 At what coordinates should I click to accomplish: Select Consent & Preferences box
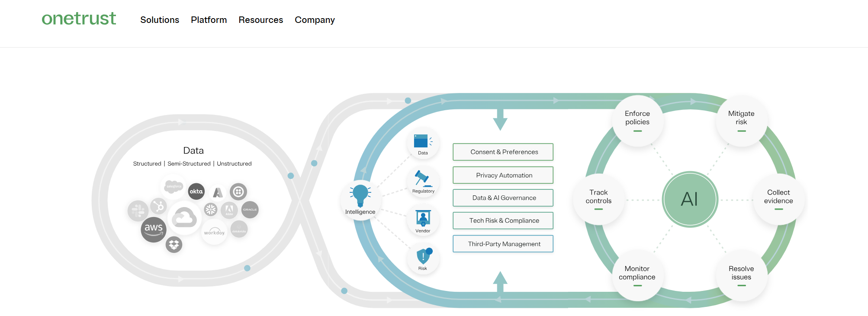[503, 152]
